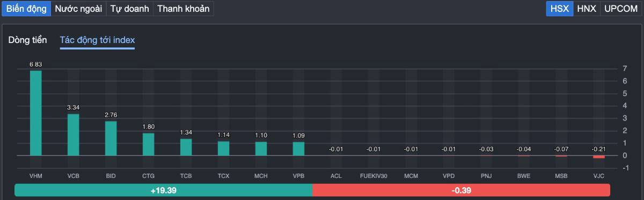Click the MCH bar in chart

[x=261, y=148]
